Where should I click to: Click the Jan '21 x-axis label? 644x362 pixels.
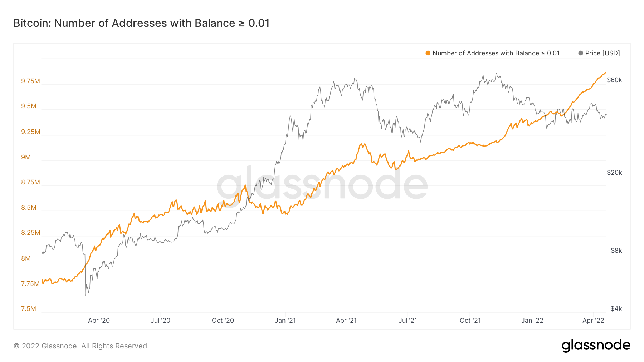coord(285,321)
